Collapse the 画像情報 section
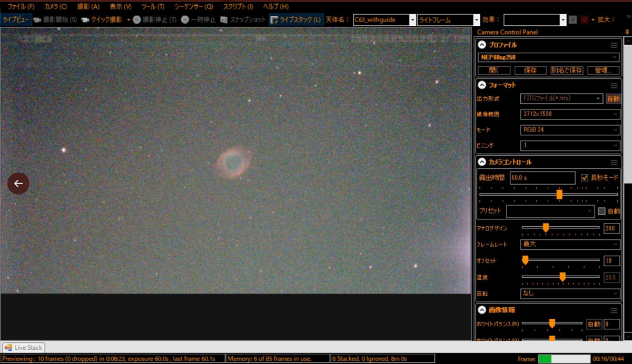The height and width of the screenshot is (364, 632). click(x=481, y=310)
